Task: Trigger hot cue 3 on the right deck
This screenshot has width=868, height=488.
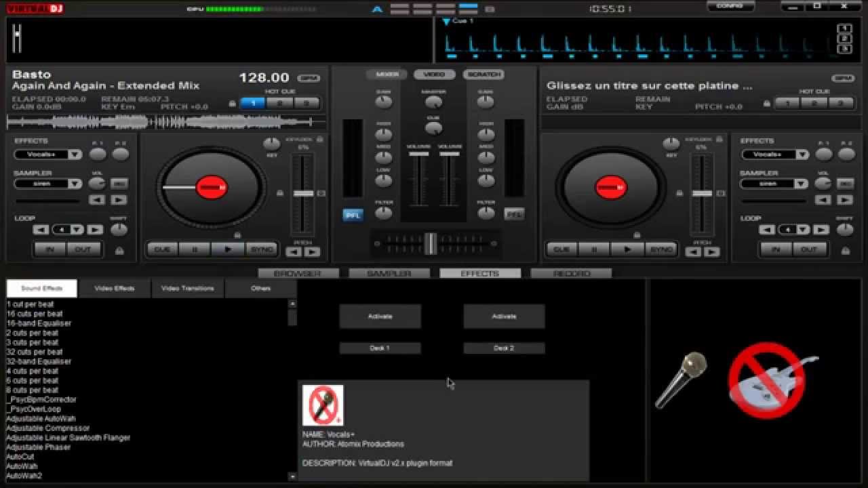Action: click(841, 104)
